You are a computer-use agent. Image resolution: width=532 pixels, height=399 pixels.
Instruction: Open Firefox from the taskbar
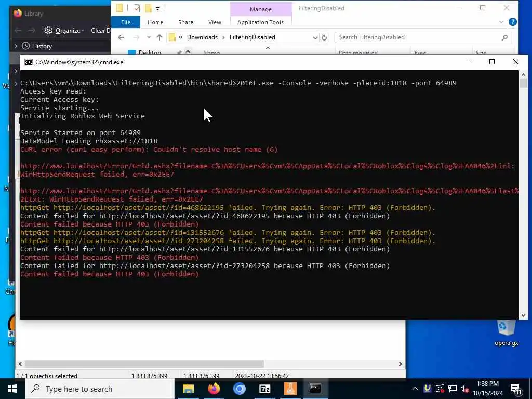point(214,389)
